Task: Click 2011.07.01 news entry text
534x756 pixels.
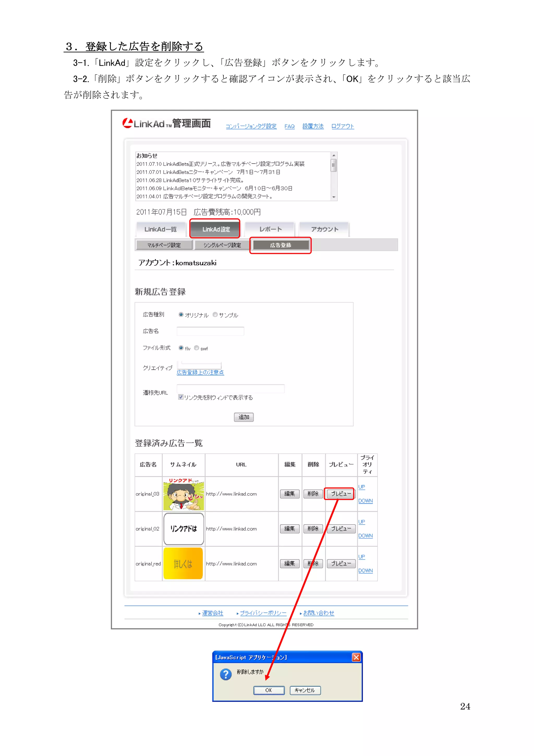Action: click(x=208, y=172)
